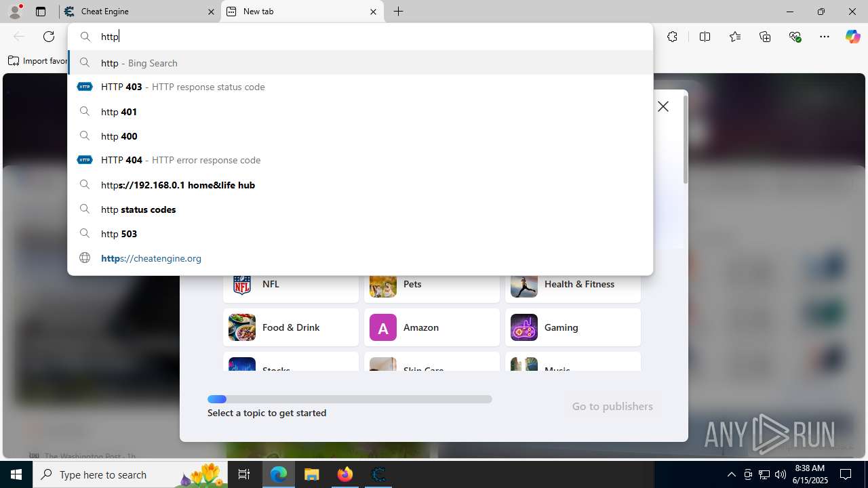
Task: Choose the 'http 401' suggestion
Action: point(360,112)
